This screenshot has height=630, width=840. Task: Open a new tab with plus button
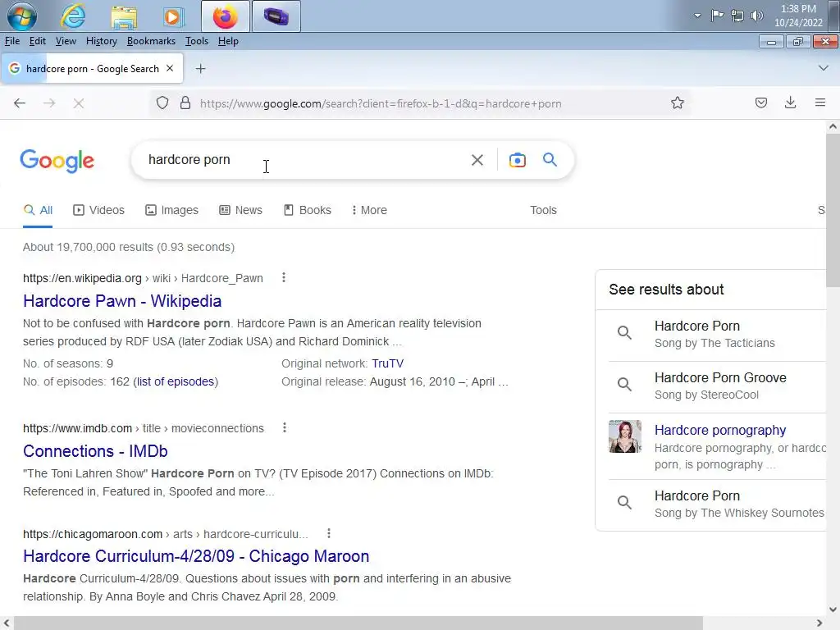200,69
